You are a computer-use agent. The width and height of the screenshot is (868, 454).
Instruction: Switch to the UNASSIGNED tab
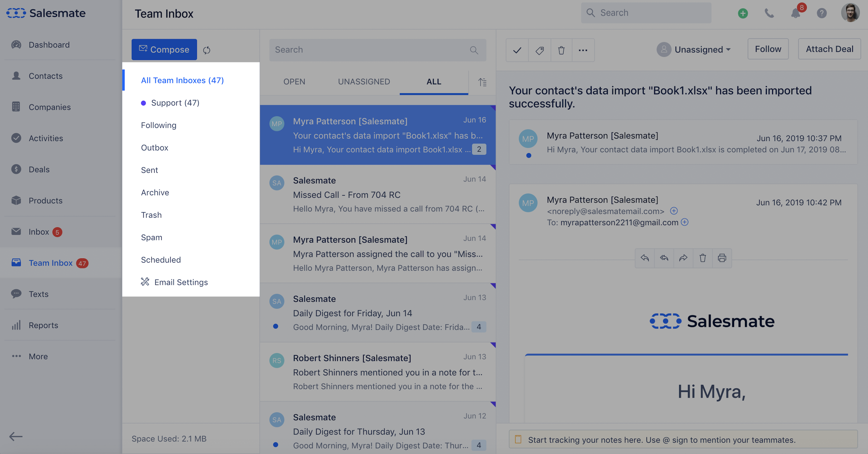tap(364, 81)
